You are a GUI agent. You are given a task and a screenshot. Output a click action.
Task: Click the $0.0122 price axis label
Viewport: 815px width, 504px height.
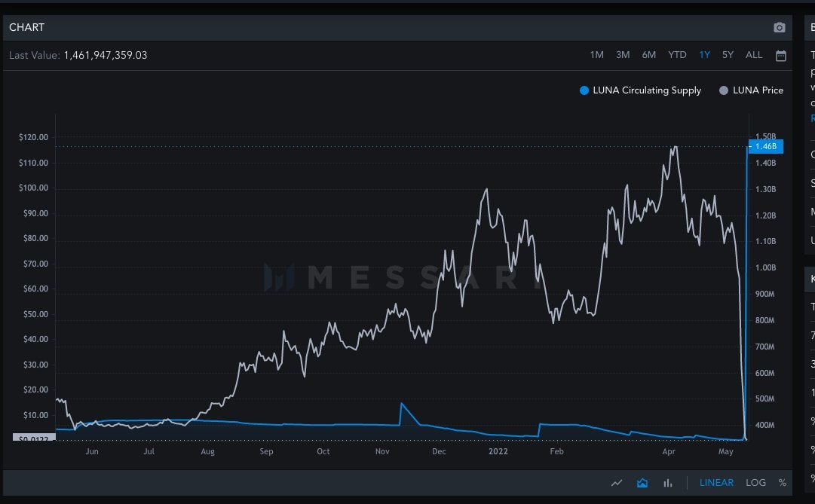point(34,438)
